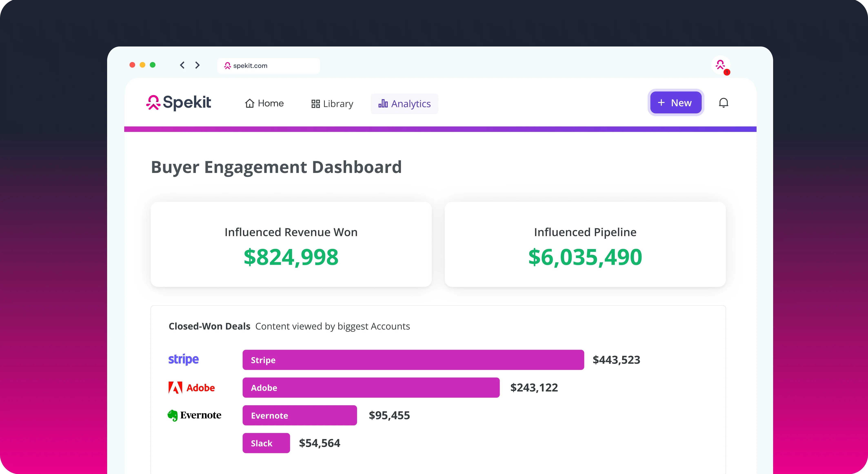Open the Home navigation item

(264, 103)
